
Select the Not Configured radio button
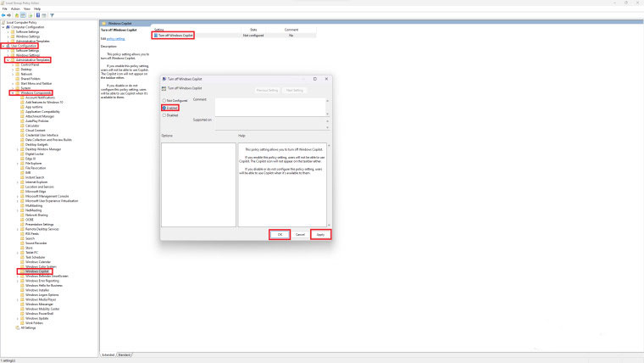(164, 100)
